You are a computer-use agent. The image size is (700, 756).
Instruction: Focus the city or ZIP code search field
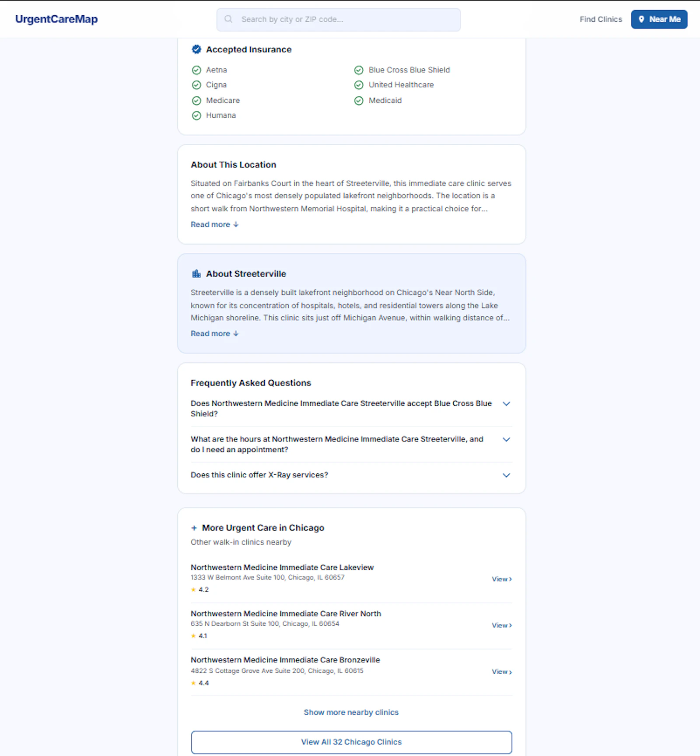tap(338, 20)
